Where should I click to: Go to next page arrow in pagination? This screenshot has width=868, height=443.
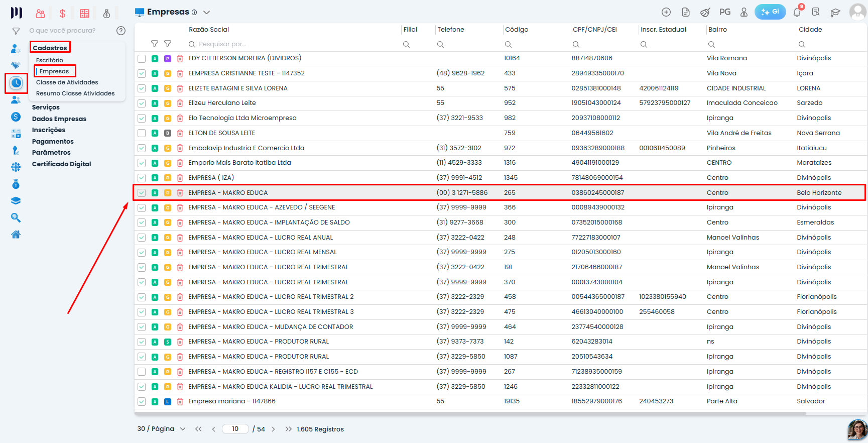click(x=273, y=429)
